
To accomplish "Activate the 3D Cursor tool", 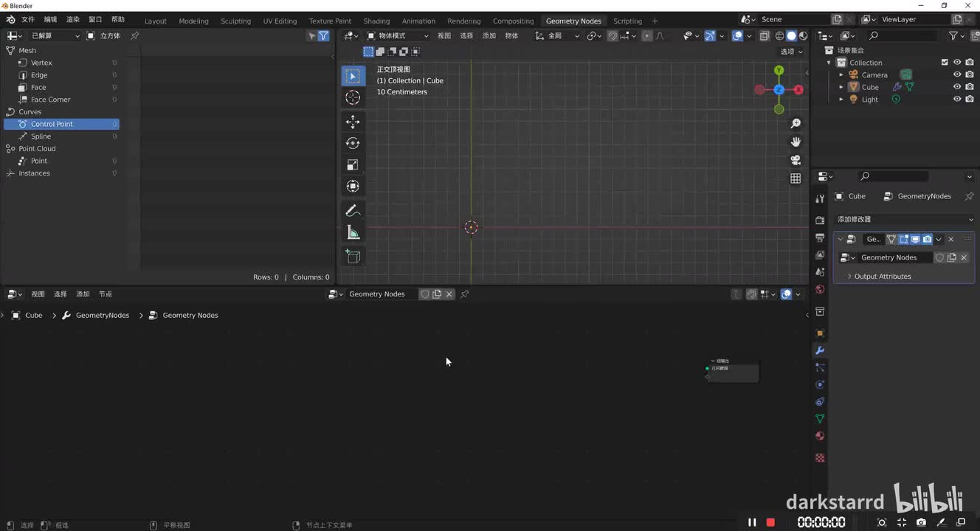I will (353, 97).
